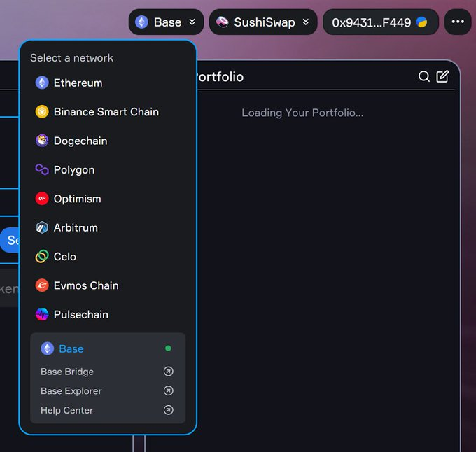476x452 pixels.
Task: Open the Help Center link
Action: click(107, 410)
